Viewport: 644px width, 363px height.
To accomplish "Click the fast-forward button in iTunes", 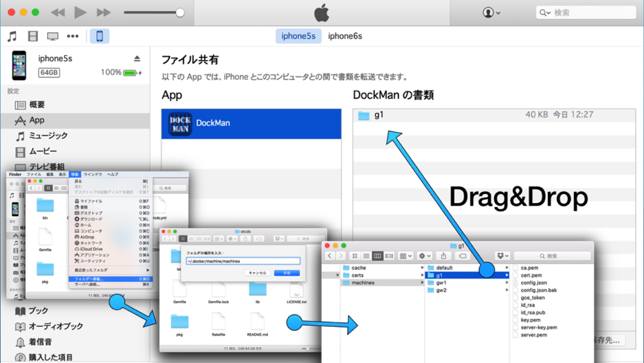I will coord(104,12).
